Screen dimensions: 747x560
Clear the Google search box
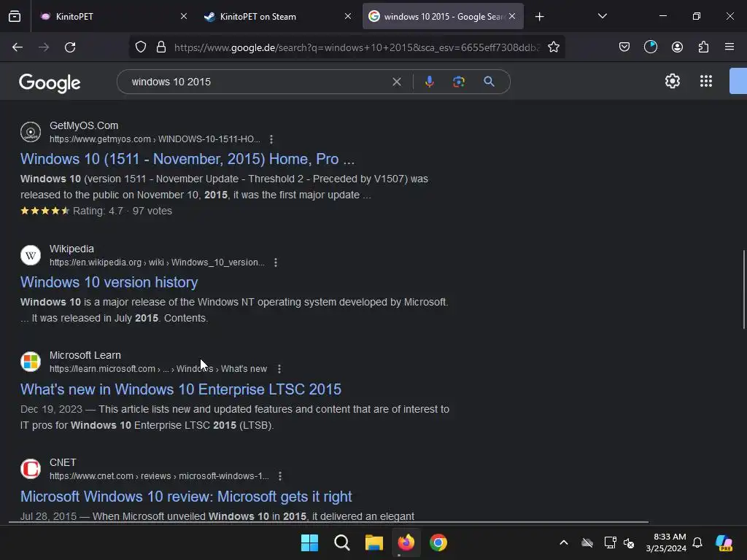[x=396, y=82]
